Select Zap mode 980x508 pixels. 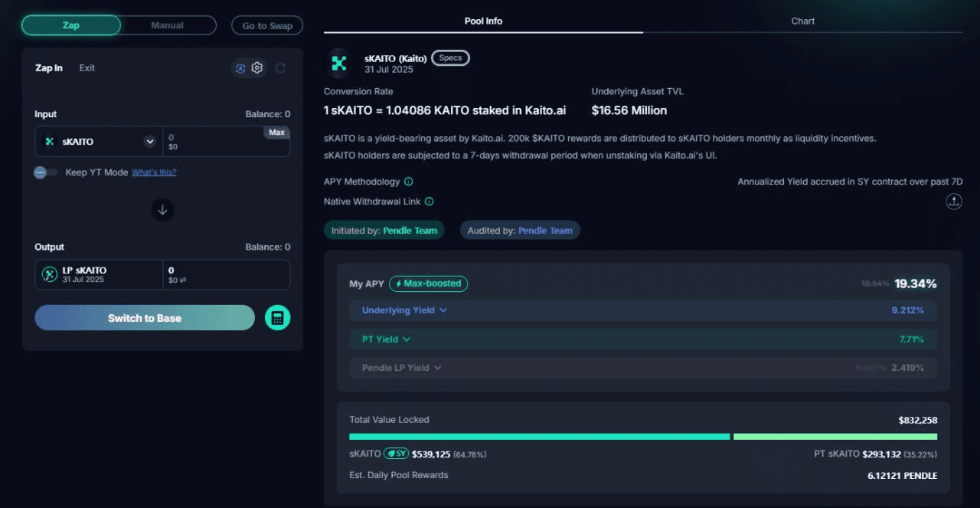click(x=71, y=25)
